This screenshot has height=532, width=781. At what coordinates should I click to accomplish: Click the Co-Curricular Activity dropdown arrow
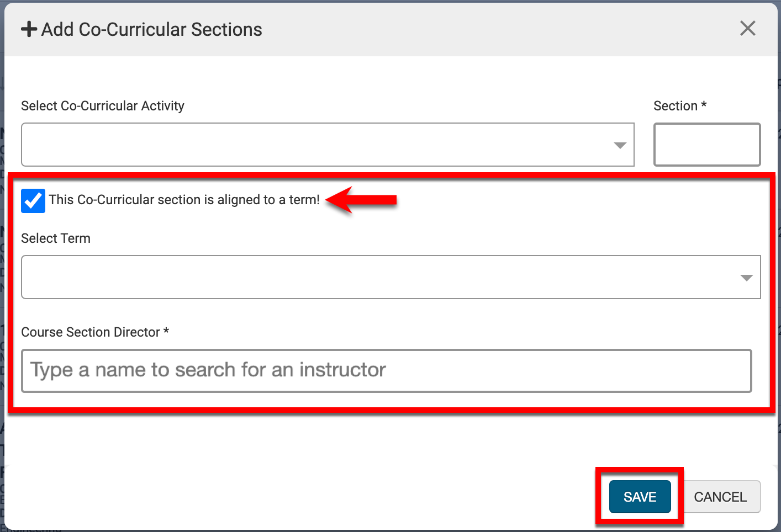pos(620,145)
